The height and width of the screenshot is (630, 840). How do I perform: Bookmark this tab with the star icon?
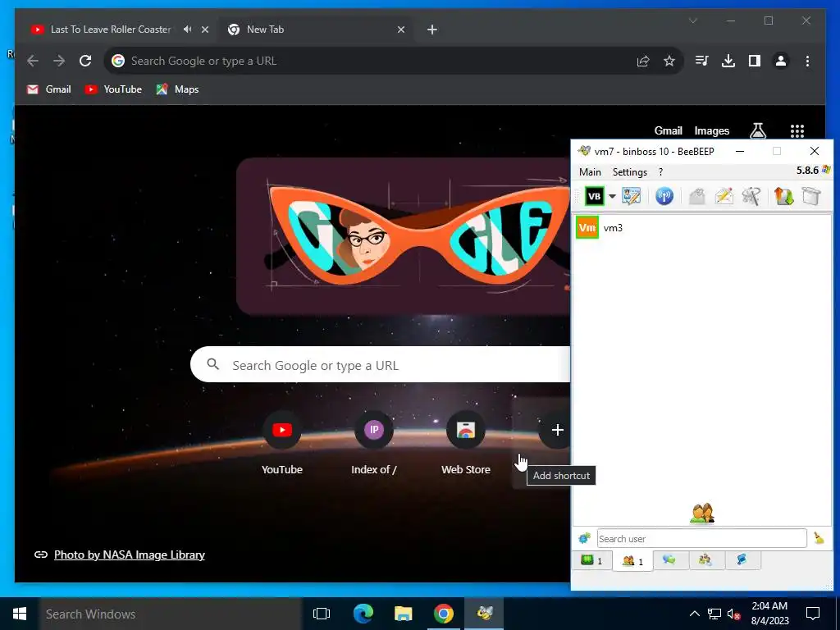point(669,61)
